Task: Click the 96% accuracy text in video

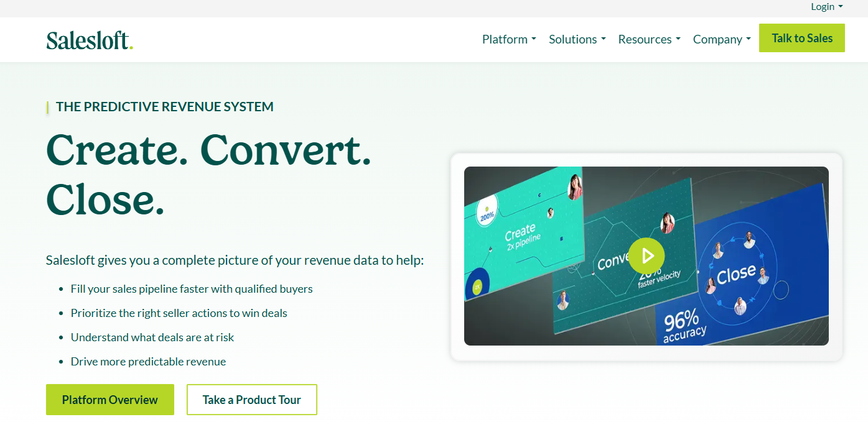Action: [x=684, y=326]
